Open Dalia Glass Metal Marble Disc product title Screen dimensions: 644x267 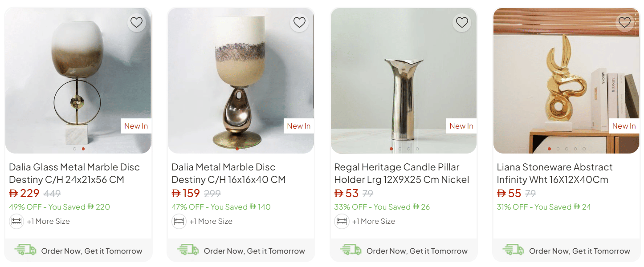pos(74,173)
